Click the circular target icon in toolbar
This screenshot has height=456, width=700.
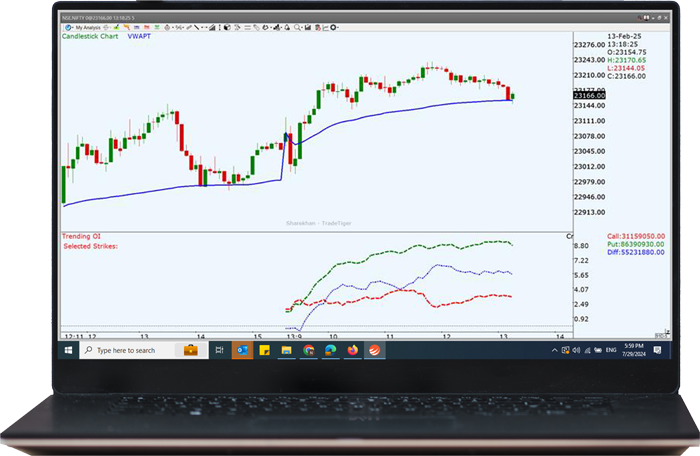(x=167, y=28)
